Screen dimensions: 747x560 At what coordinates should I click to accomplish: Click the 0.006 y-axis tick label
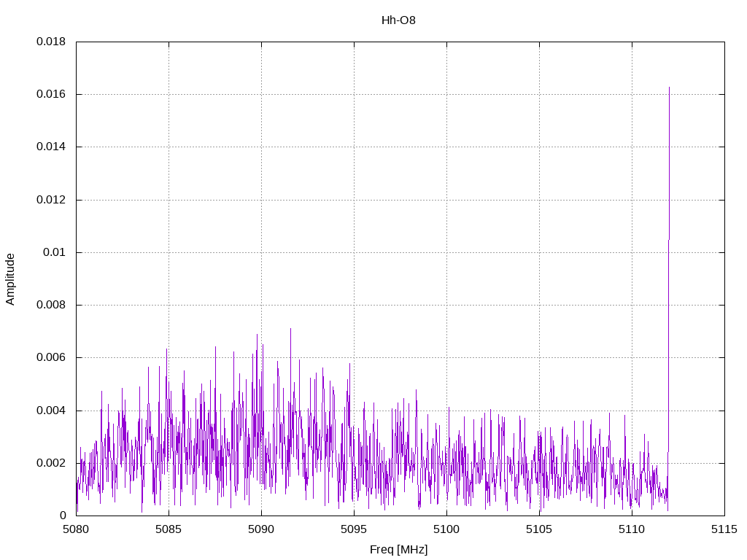pos(51,357)
